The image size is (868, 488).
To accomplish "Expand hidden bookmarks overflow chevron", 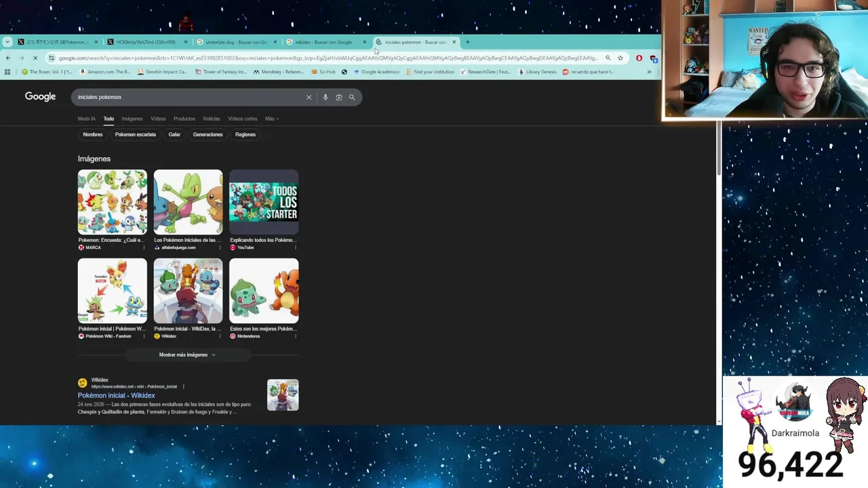I will point(649,72).
